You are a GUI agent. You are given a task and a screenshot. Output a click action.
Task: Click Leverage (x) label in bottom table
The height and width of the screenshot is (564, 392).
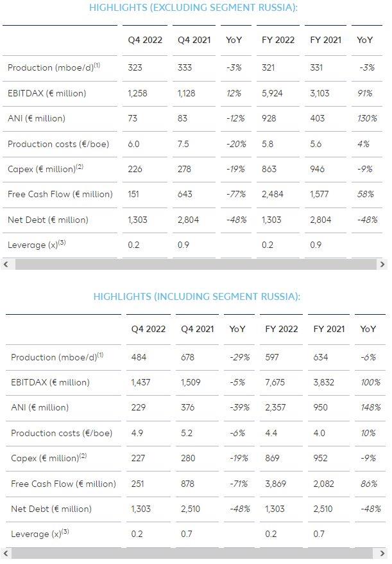(x=40, y=534)
